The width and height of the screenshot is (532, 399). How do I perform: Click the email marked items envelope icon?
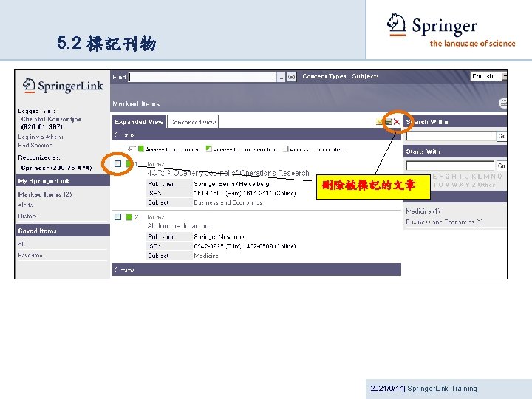[381, 122]
